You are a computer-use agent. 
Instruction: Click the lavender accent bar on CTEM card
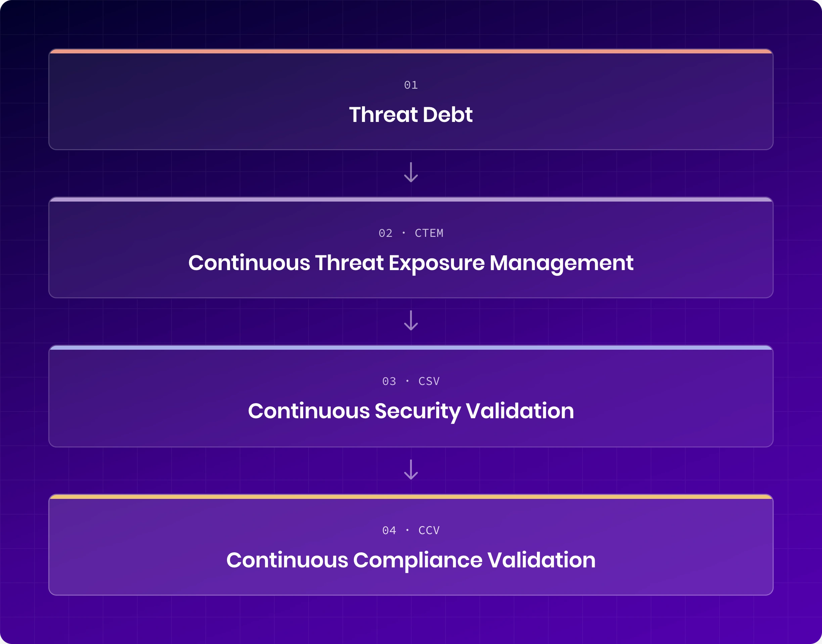(411, 200)
